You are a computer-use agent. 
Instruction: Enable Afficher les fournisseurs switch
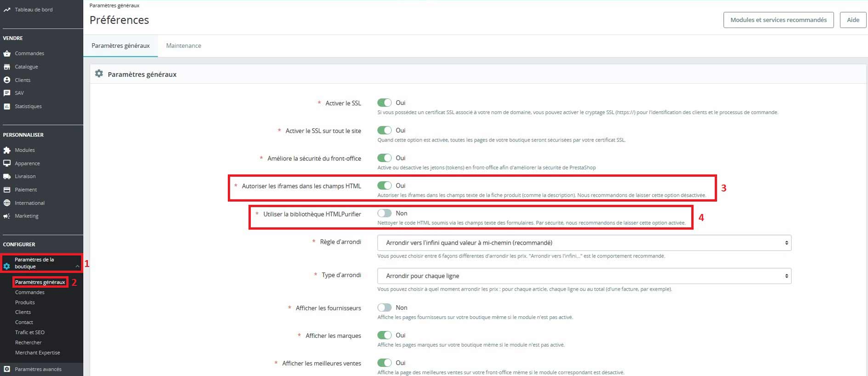point(385,308)
